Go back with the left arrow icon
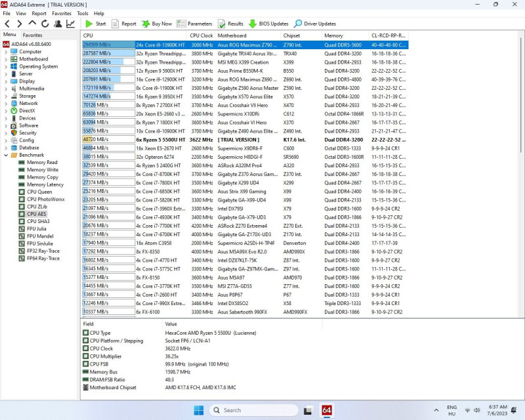The height and width of the screenshot is (420, 525). point(7,24)
